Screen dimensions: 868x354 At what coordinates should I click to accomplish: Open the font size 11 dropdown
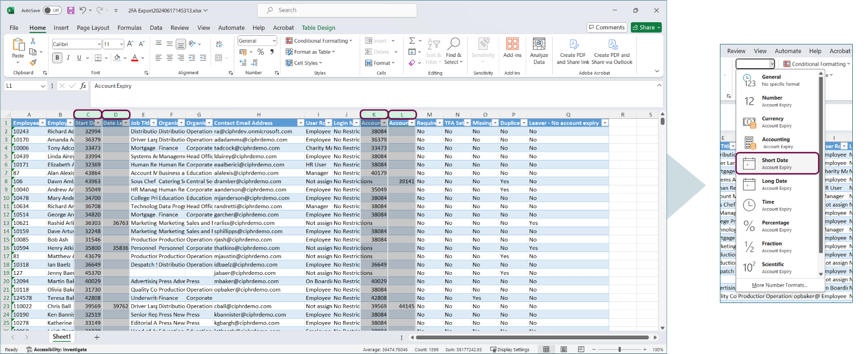(x=122, y=44)
